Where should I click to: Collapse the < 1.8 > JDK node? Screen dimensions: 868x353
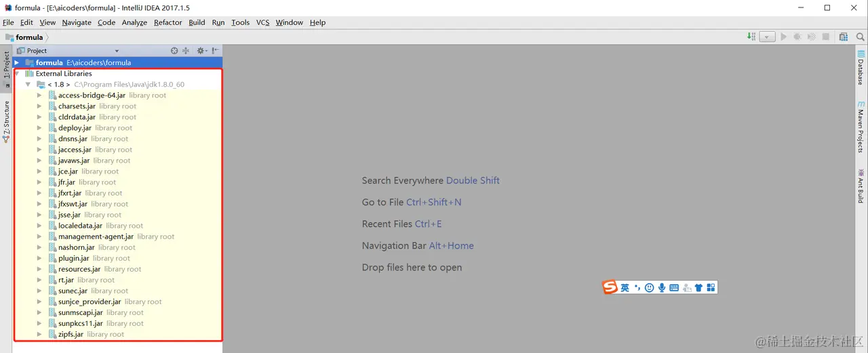tap(28, 84)
